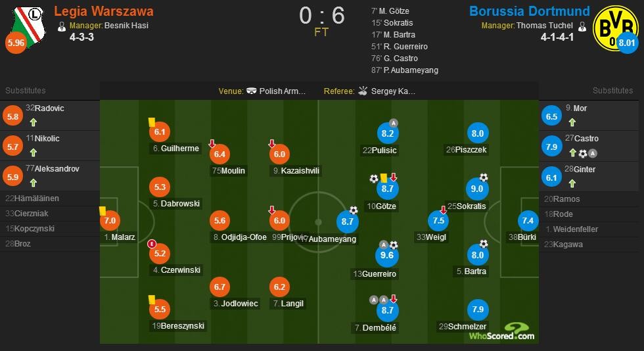Viewport: 644px width, 351px height.
Task: Click the Legia Warszawa club crest
Action: tap(28, 27)
